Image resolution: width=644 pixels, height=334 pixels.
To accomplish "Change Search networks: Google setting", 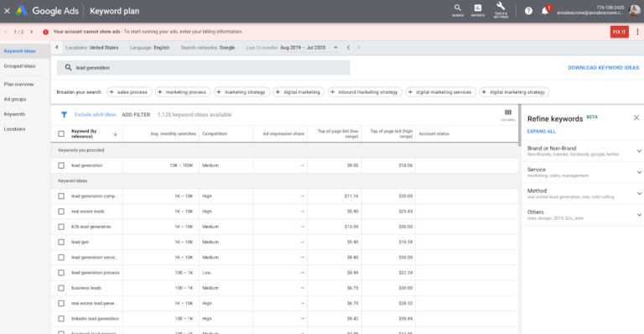I will click(x=208, y=48).
